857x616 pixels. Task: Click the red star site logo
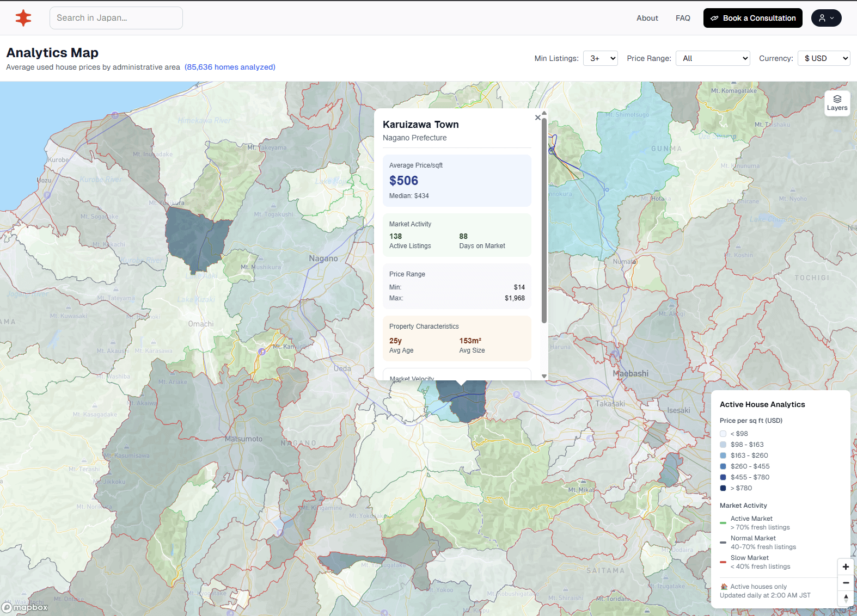pos(23,18)
